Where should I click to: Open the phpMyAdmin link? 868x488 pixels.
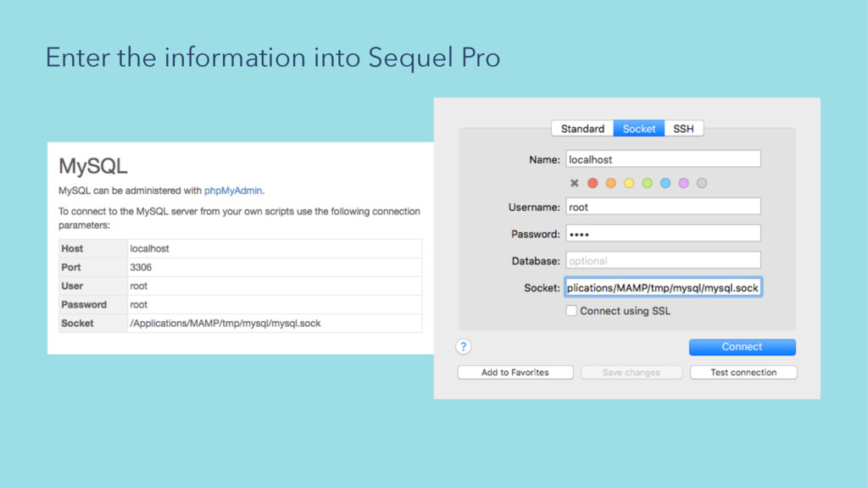pos(233,191)
